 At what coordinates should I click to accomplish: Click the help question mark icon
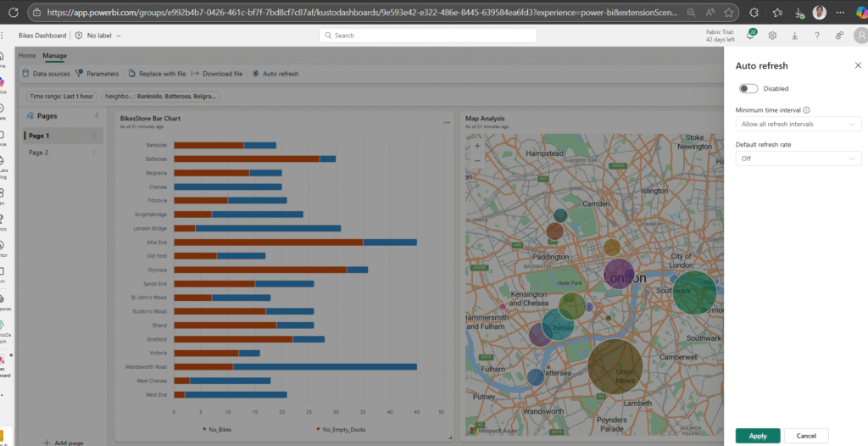(817, 36)
